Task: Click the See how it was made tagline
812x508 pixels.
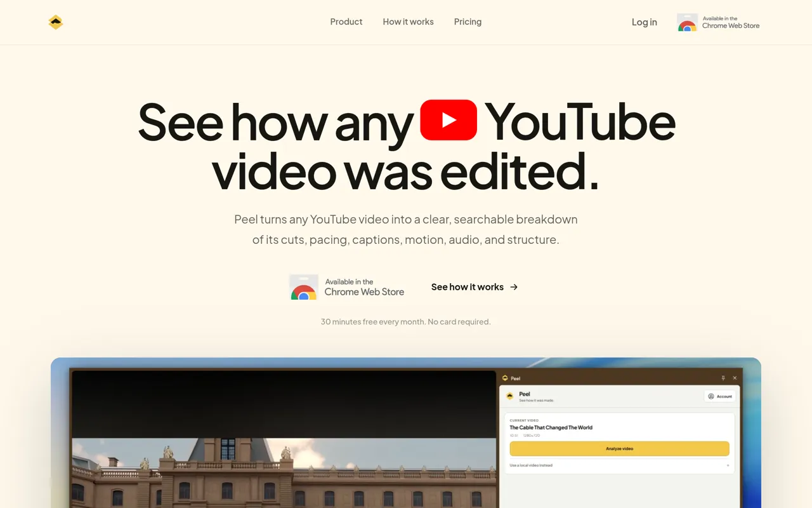Action: (536, 401)
